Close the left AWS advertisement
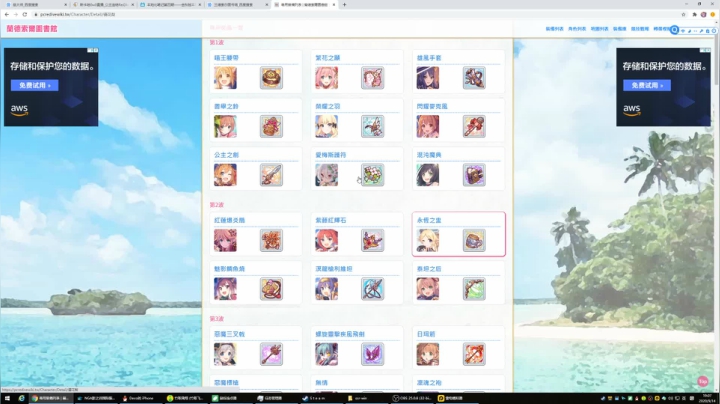The height and width of the screenshot is (404, 720). pyautogui.click(x=96, y=50)
